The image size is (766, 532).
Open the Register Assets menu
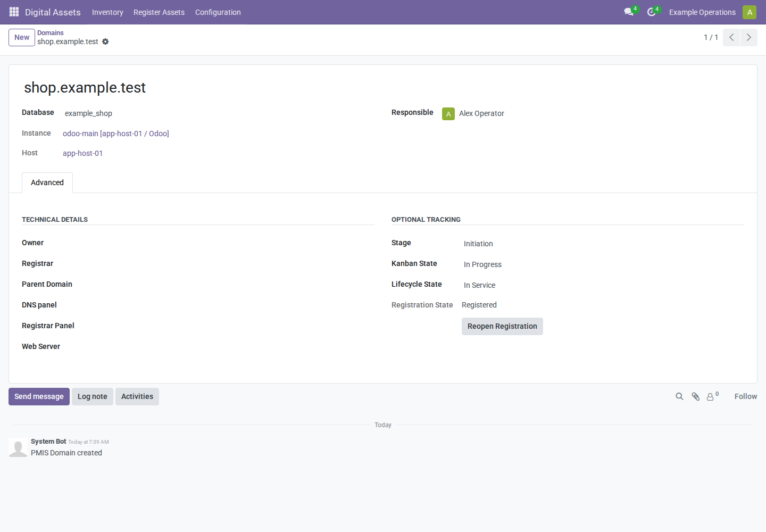[159, 12]
